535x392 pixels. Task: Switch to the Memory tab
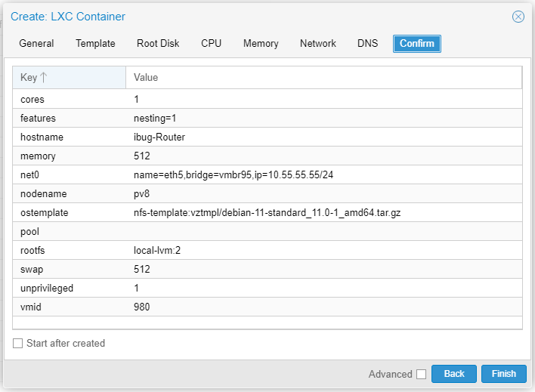pyautogui.click(x=261, y=43)
